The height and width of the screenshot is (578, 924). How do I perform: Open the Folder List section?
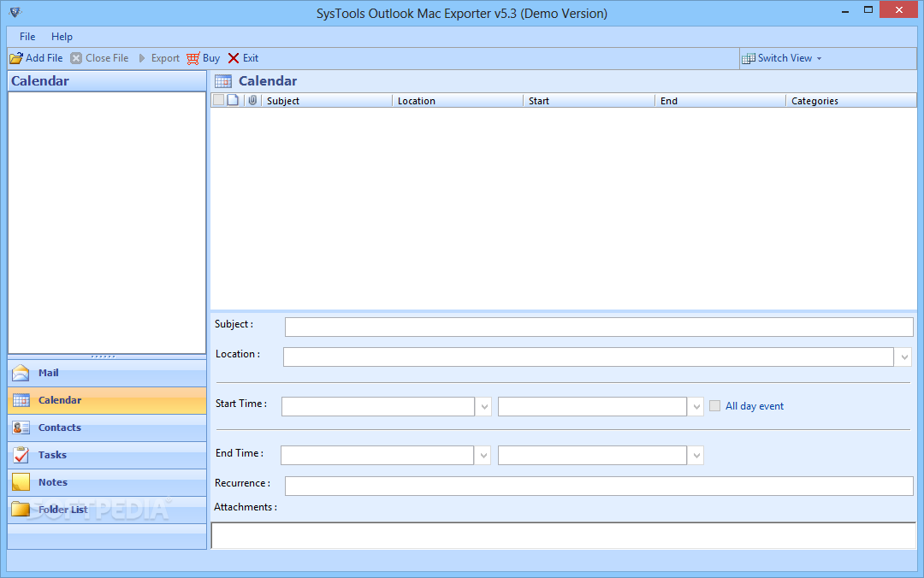(x=107, y=509)
